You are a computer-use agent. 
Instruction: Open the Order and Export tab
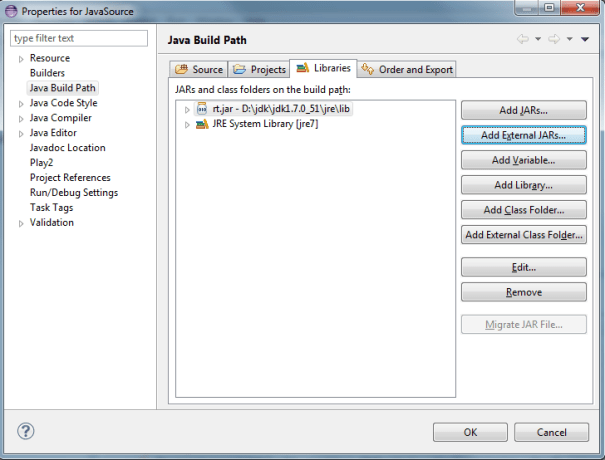[408, 69]
